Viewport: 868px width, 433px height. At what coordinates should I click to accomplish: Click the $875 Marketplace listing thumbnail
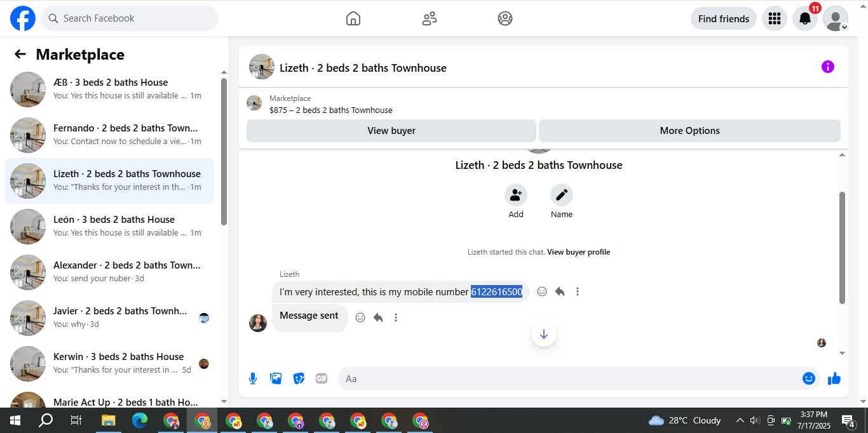coord(254,103)
